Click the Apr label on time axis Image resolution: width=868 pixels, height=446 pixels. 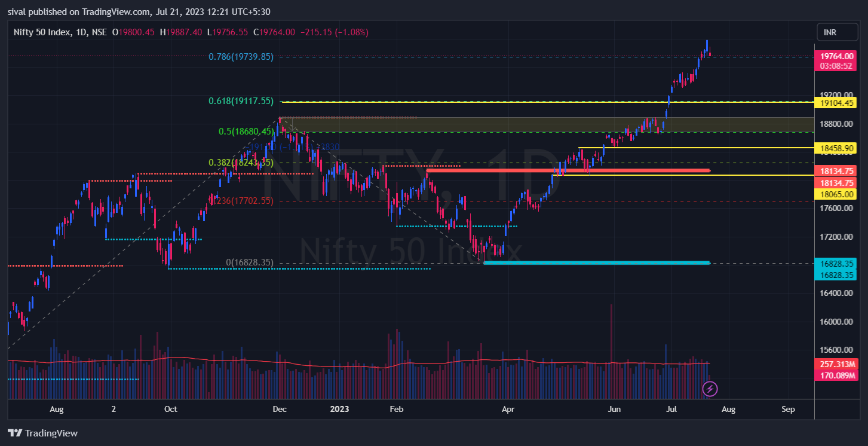point(508,410)
